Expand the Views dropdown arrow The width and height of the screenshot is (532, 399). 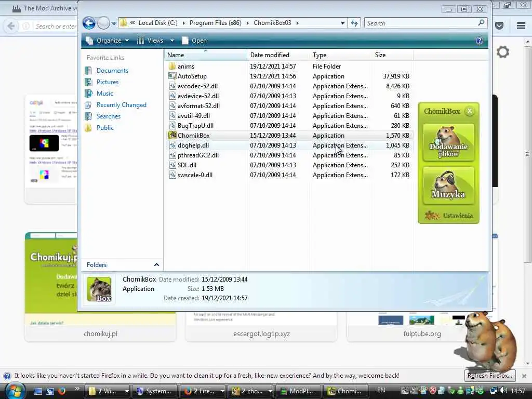tap(172, 41)
